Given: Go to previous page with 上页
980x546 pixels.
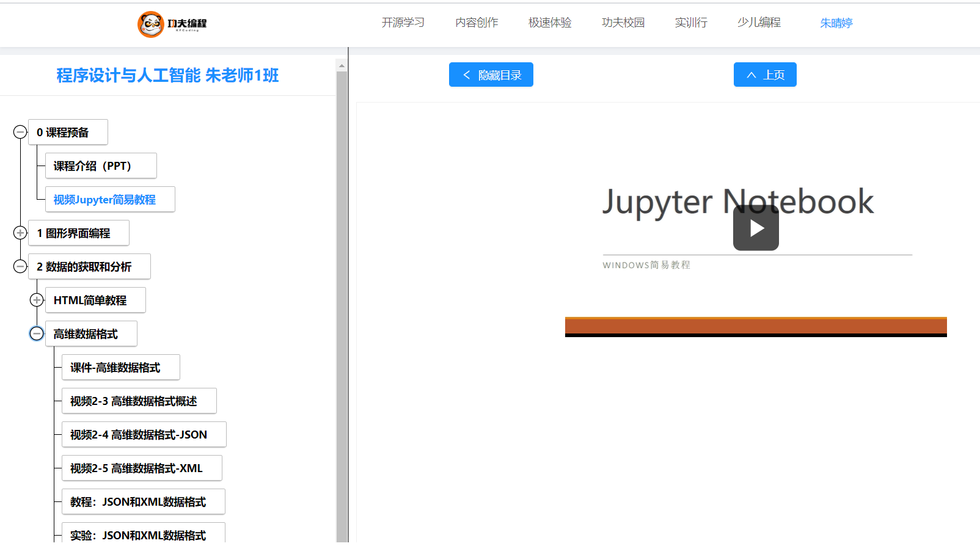Looking at the screenshot, I should [764, 75].
